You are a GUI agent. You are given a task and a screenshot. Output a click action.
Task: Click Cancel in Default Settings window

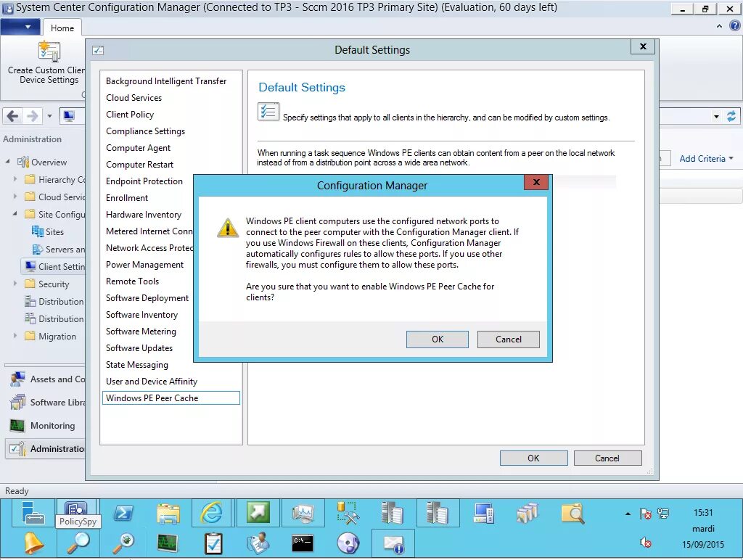pos(607,458)
